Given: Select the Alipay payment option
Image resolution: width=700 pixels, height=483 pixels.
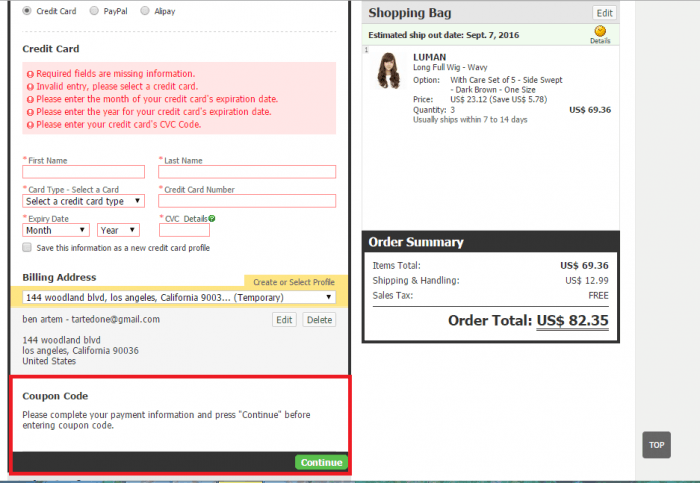Looking at the screenshot, I should 145,11.
